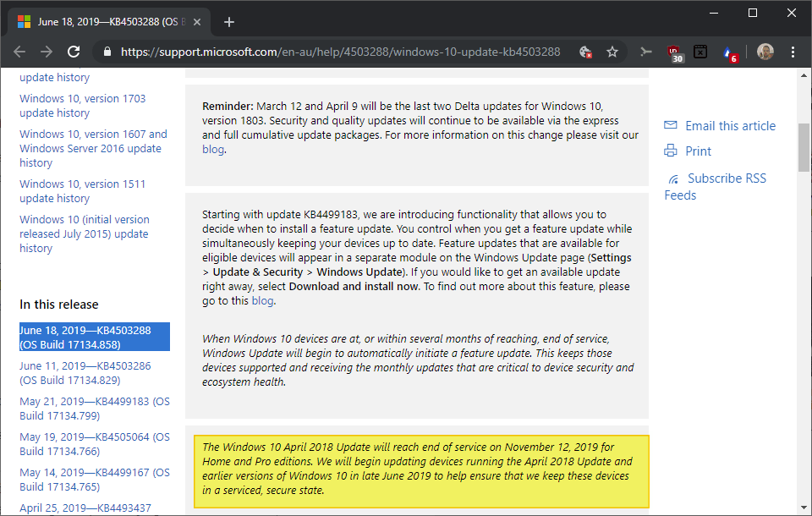This screenshot has width=812, height=516.
Task: Click the boxed X extension icon
Action: [x=700, y=52]
